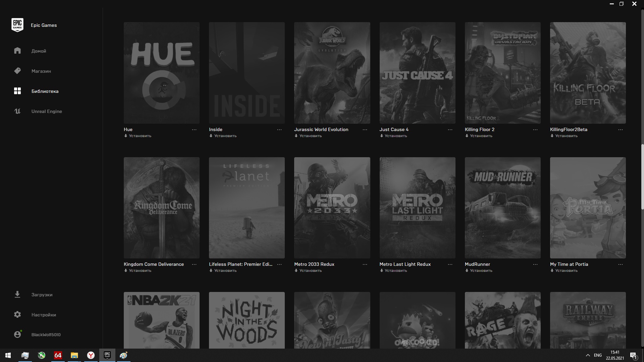Open the Настройки gear icon
644x362 pixels.
(17, 314)
